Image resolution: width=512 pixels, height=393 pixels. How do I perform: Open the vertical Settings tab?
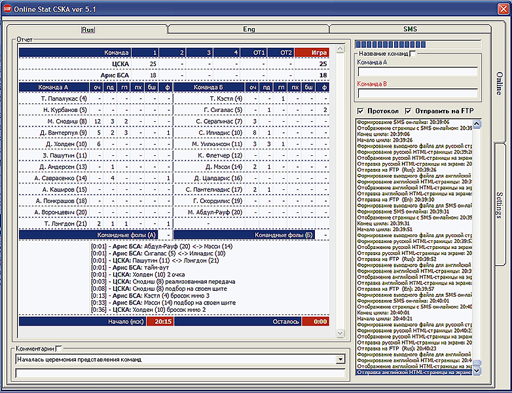[499, 205]
